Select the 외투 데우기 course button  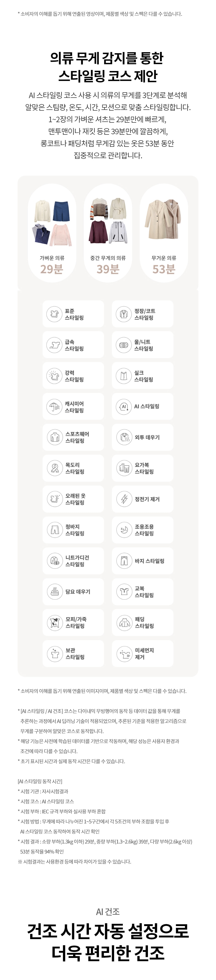click(142, 437)
